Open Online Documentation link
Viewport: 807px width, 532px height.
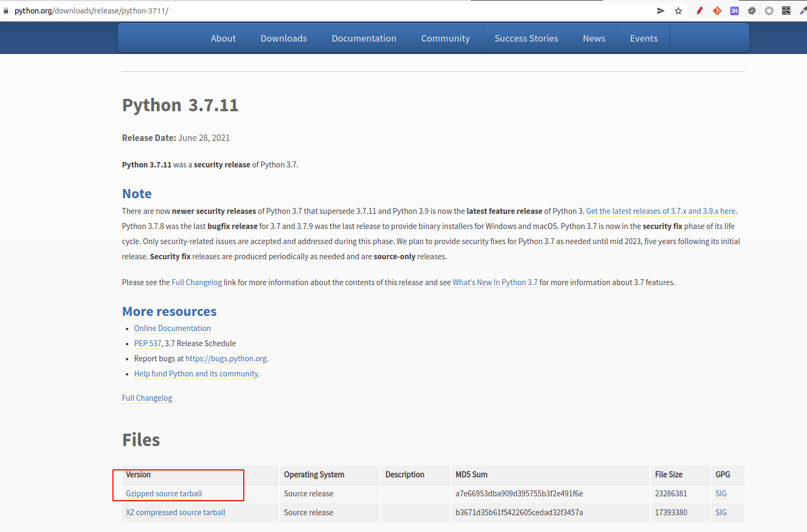pos(172,328)
